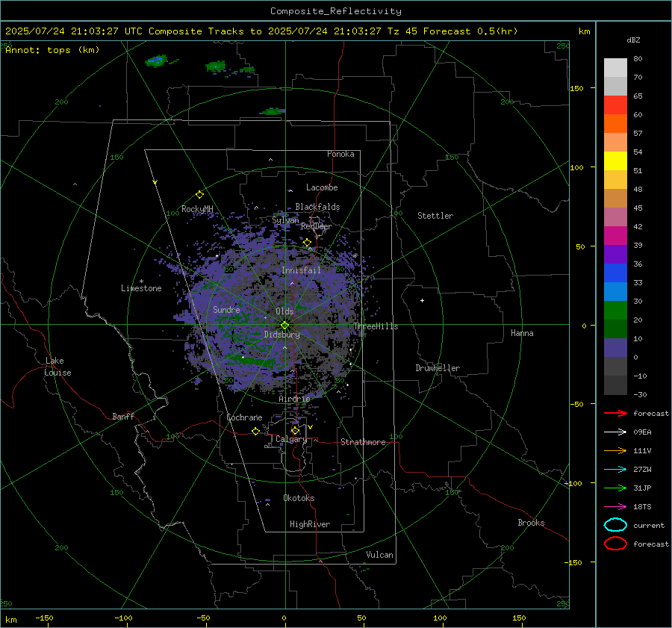Viewport: 672px width, 628px height.
Task: Click the '18TS' legend label
Action: tap(642, 507)
